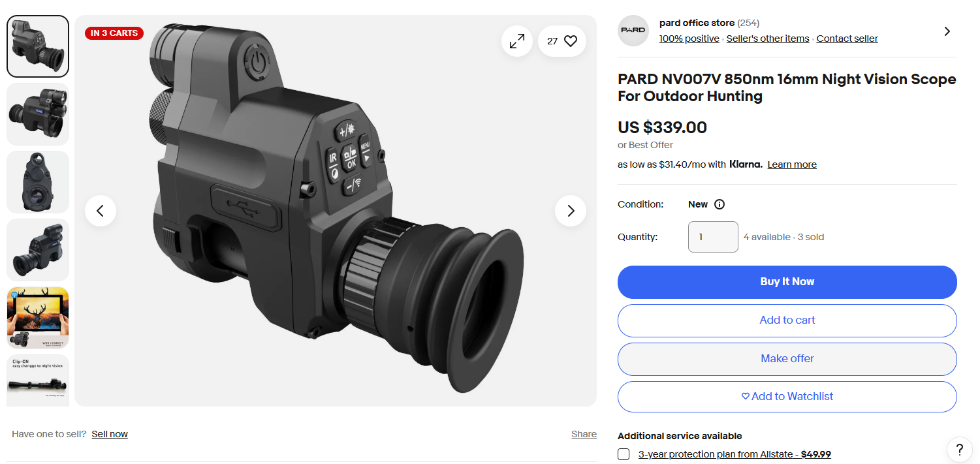The image size is (980, 464).
Task: Go to the next product image
Action: pos(571,211)
